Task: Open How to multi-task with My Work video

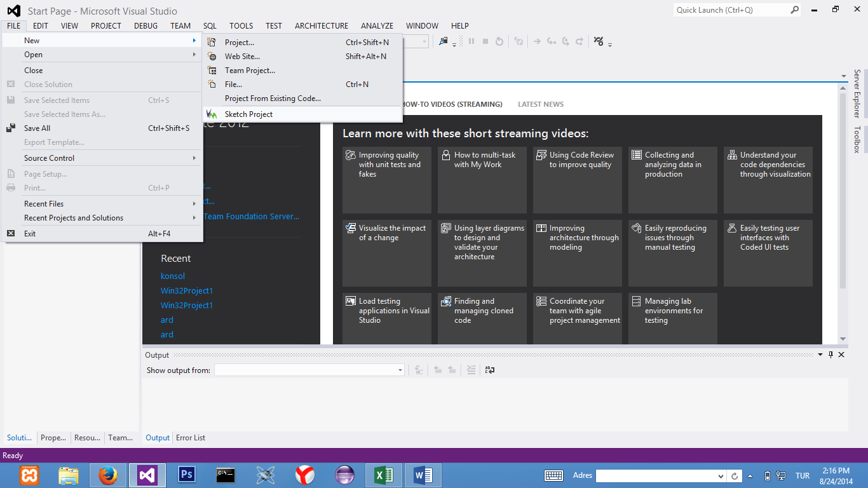Action: click(482, 180)
